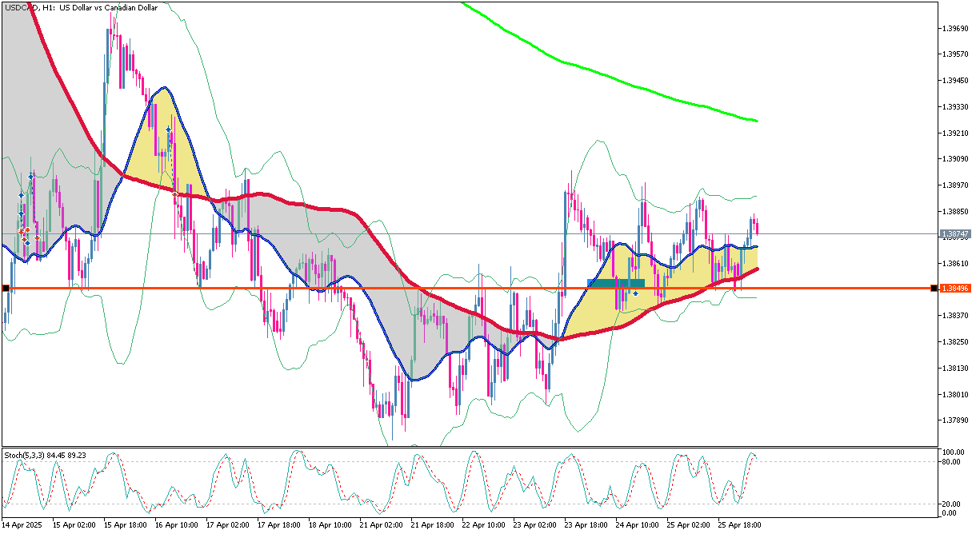Click the "22 Apr 10:00" time label
980x534 pixels.
tap(483, 526)
